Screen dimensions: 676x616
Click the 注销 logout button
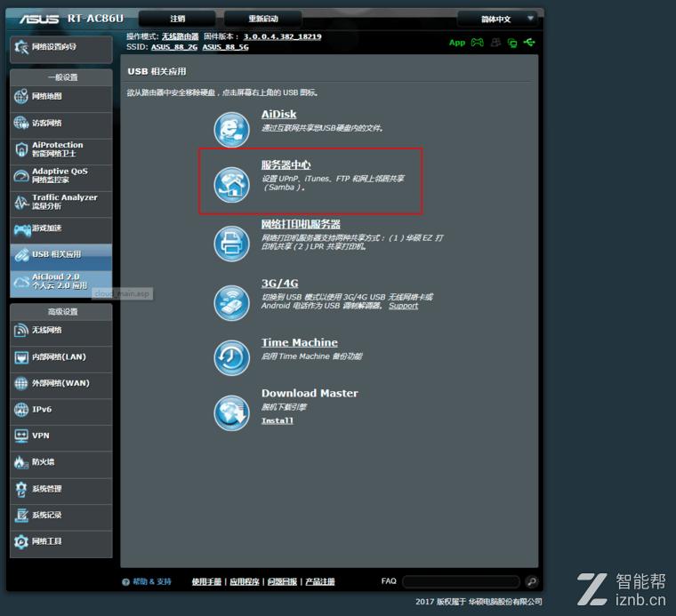[177, 19]
